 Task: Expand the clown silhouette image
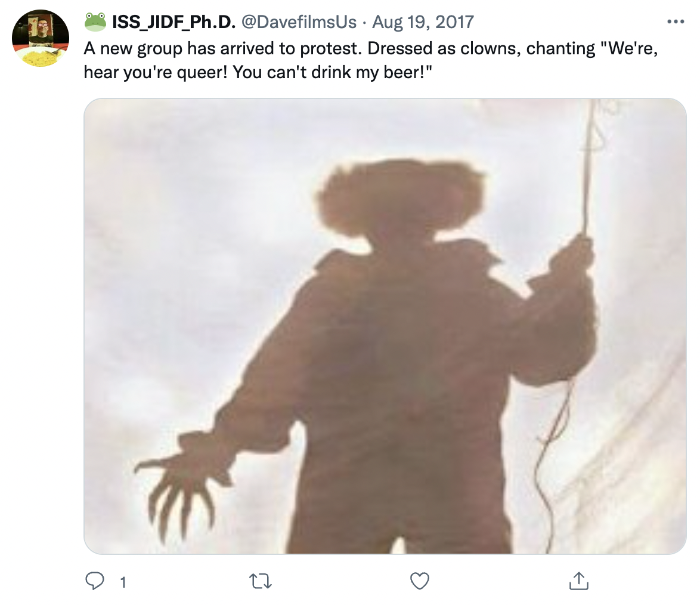[x=385, y=326]
